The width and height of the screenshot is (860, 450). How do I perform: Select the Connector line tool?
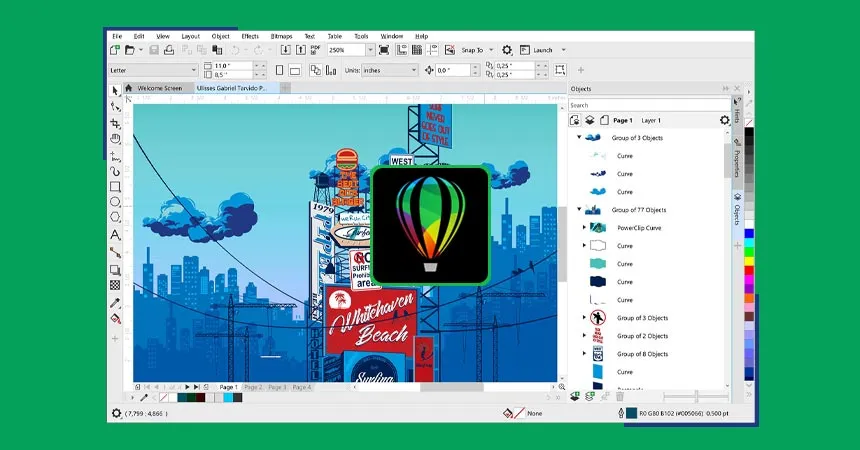[x=115, y=252]
